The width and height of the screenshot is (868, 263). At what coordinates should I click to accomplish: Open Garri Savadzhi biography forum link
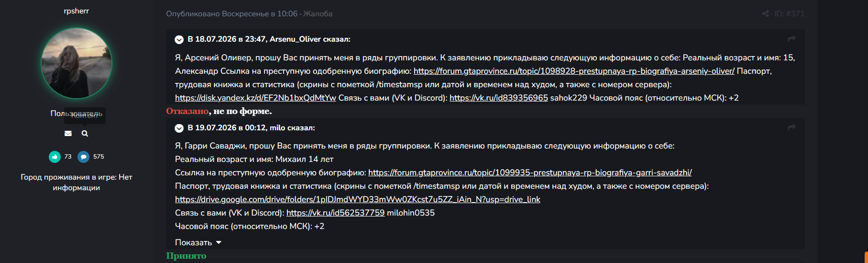click(530, 172)
